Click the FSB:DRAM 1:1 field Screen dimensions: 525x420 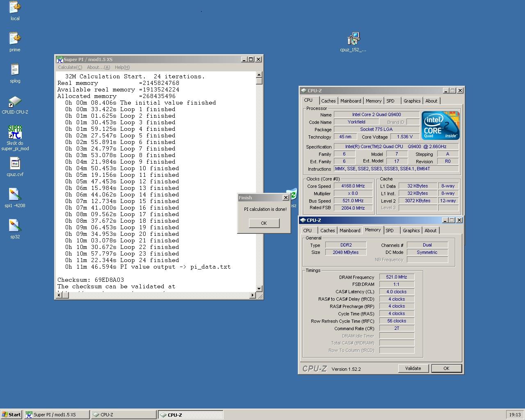(397, 284)
